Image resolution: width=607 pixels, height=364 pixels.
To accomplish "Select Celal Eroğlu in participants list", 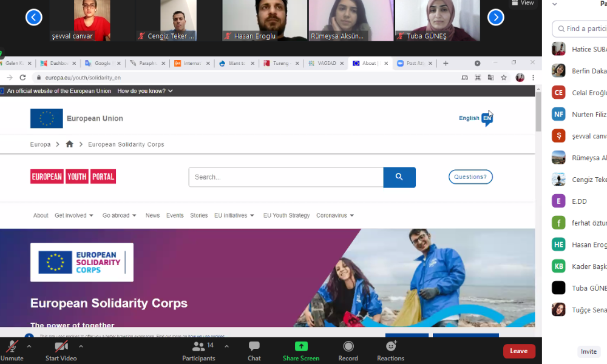I will pos(579,93).
